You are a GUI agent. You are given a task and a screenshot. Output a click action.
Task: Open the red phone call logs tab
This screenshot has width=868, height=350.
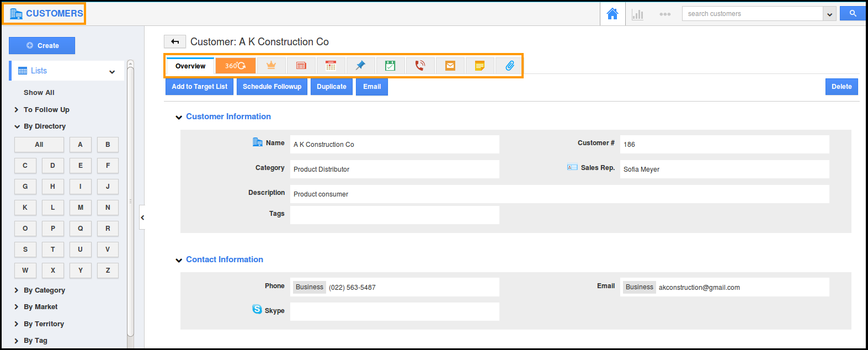pyautogui.click(x=420, y=66)
